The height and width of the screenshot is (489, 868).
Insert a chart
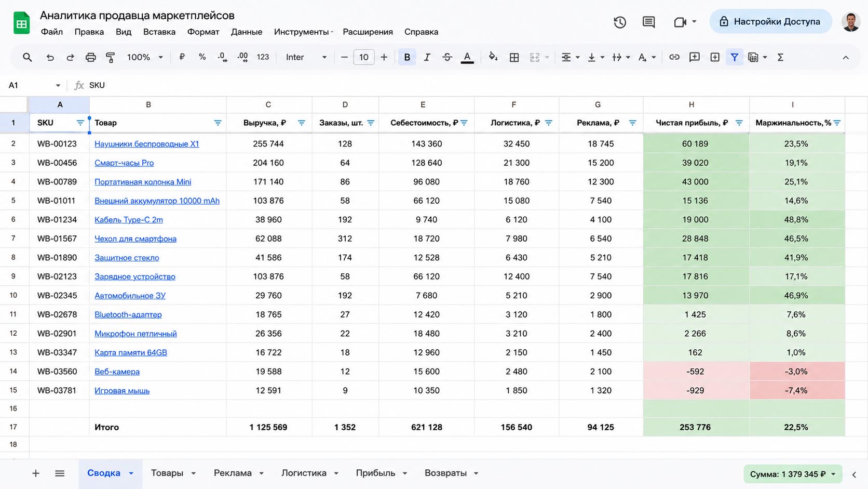[715, 57]
